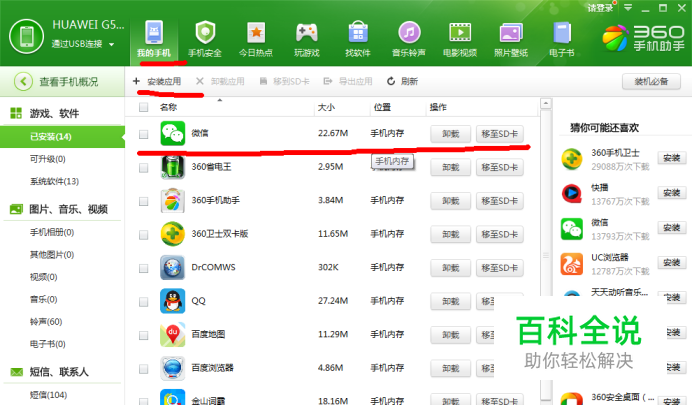This screenshot has height=405, width=692.
Task: Click the 快播 recommended app icon
Action: click(572, 194)
